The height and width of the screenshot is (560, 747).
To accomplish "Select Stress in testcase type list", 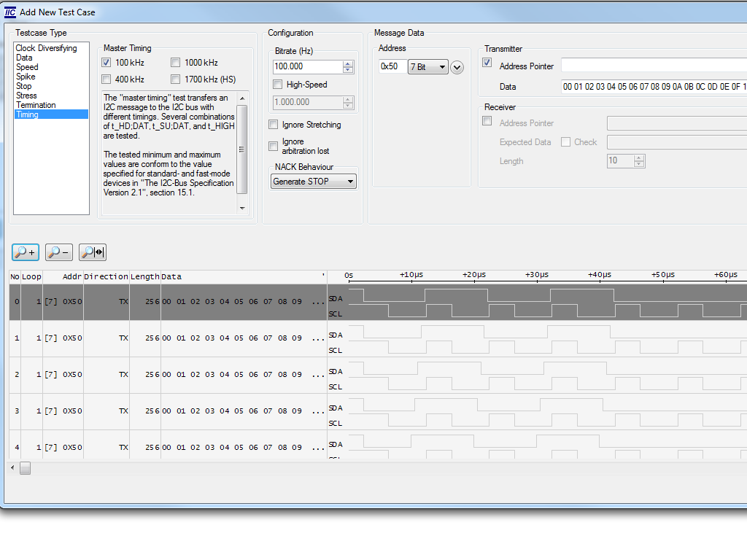I will point(26,96).
